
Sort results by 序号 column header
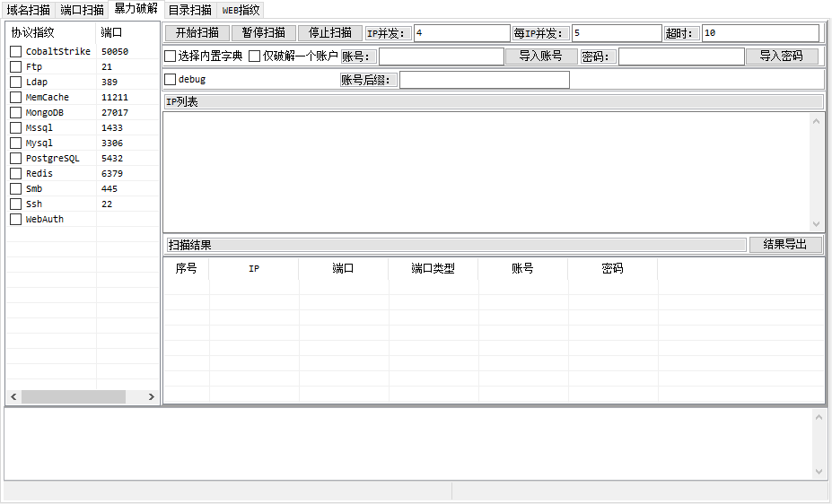pos(187,269)
